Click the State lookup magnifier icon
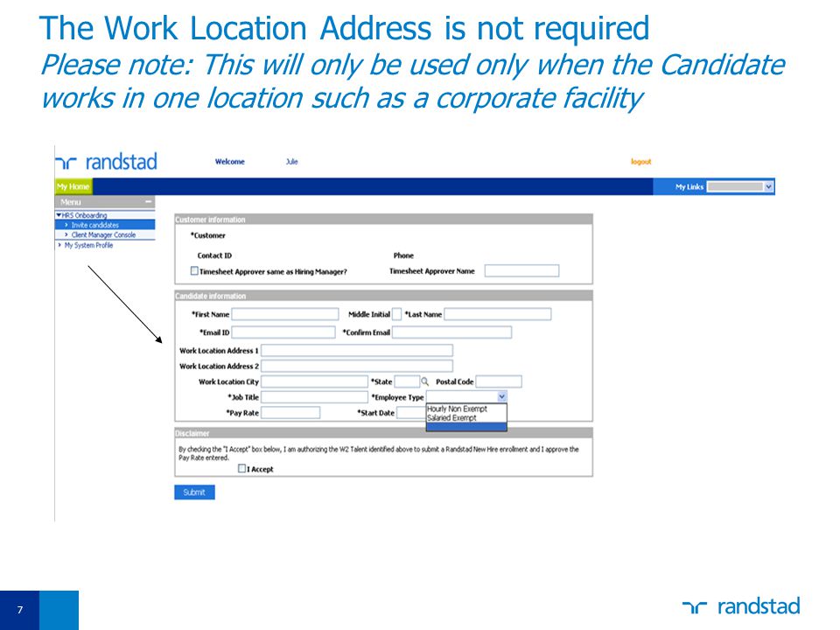Screen dimensions: 840x630 click(x=425, y=381)
